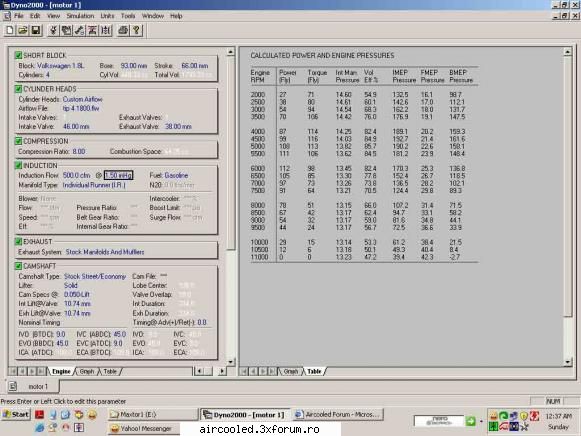This screenshot has height=436, width=581.
Task: Open the Simulation menu
Action: 80,16
